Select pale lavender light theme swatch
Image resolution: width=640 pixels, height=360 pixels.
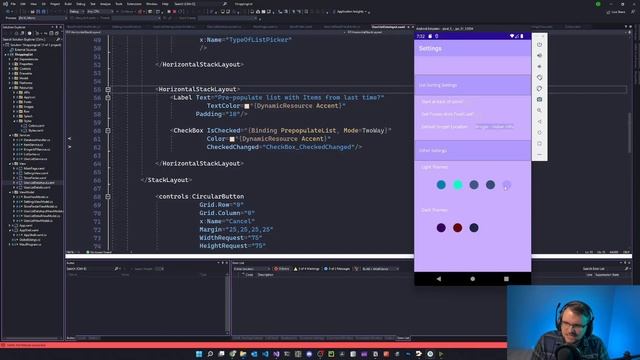click(x=507, y=185)
